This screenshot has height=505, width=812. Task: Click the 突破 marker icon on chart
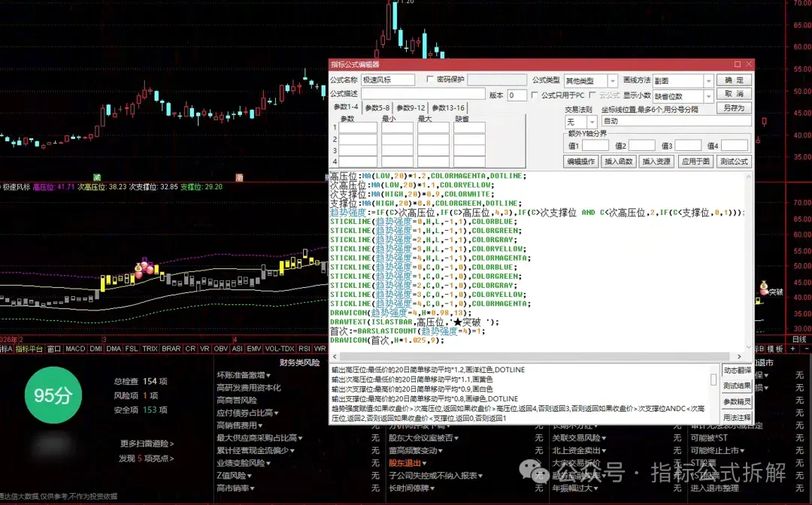pos(764,288)
